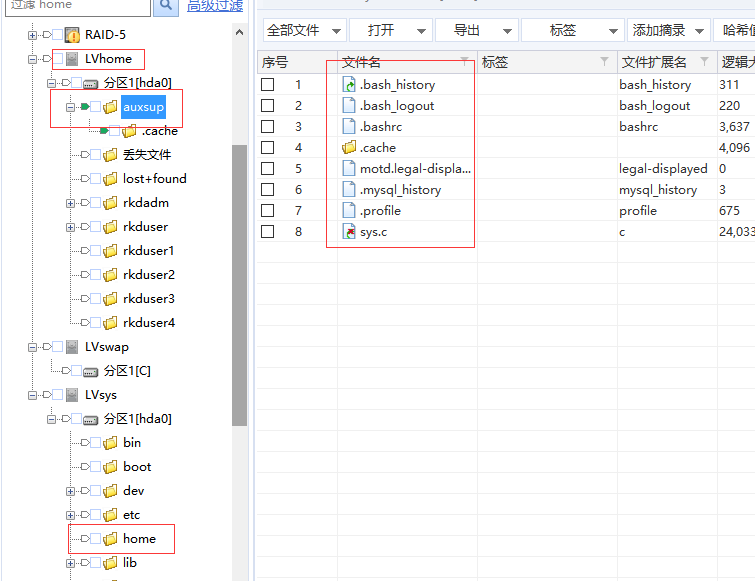755x581 pixels.
Task: Click the .bashrc file icon
Action: (x=349, y=127)
